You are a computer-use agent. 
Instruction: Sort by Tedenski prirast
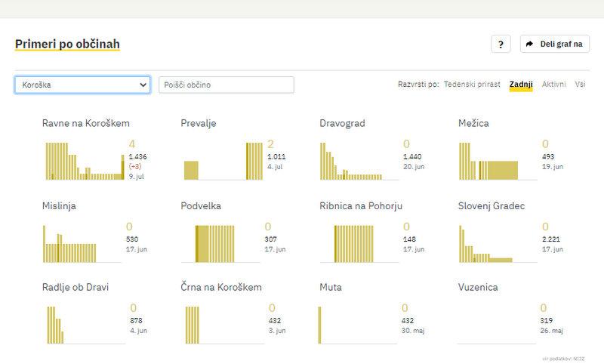472,85
